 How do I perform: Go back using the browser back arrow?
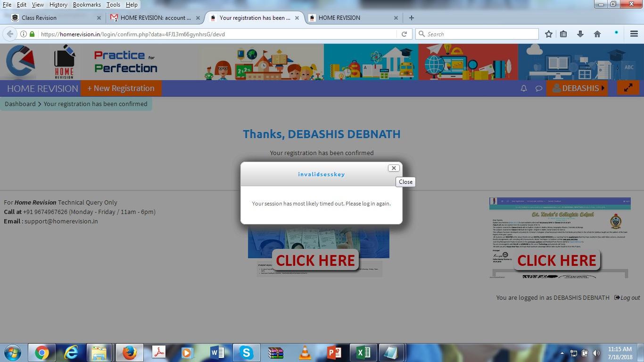[x=10, y=34]
